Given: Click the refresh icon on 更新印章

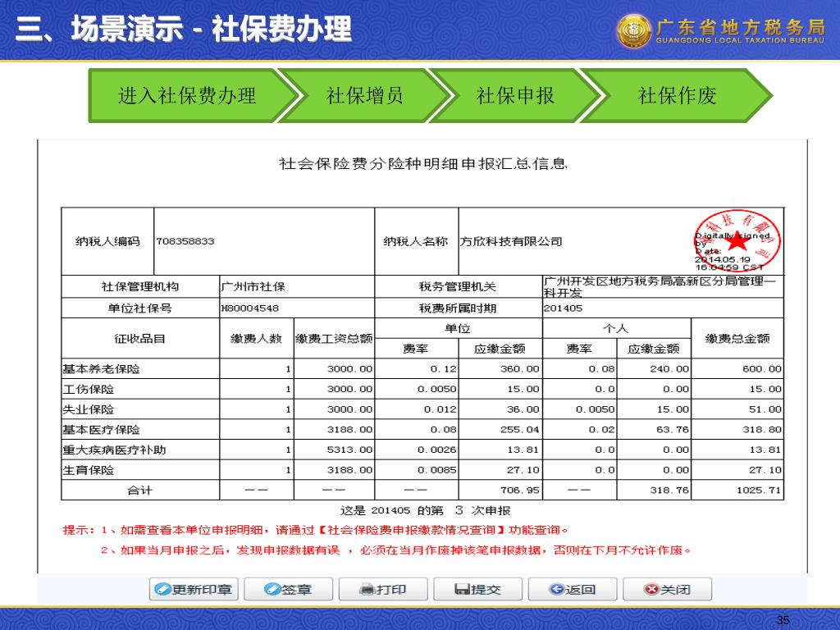Looking at the screenshot, I should click(x=162, y=589).
